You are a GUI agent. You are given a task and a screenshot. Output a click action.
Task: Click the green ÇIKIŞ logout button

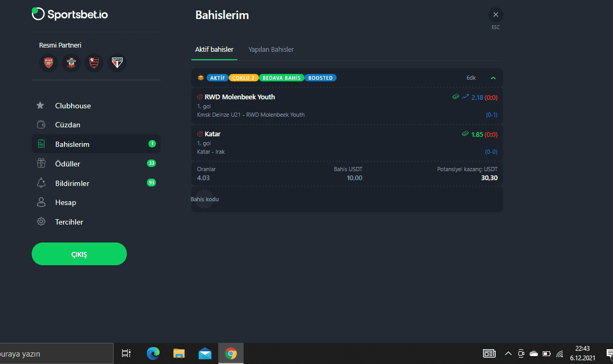coord(79,254)
